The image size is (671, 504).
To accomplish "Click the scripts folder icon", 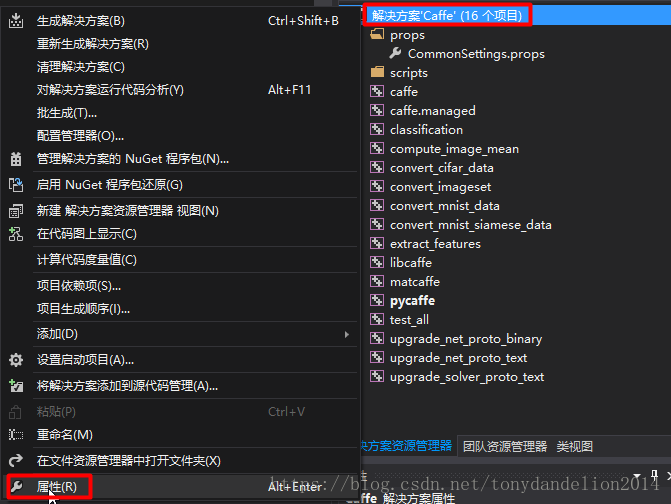I will (x=377, y=72).
